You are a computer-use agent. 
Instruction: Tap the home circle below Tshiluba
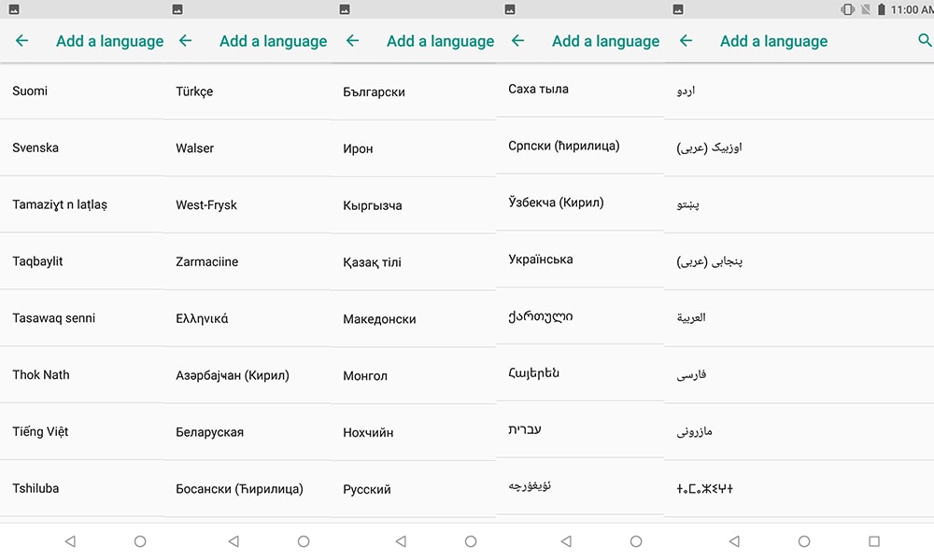pos(140,541)
